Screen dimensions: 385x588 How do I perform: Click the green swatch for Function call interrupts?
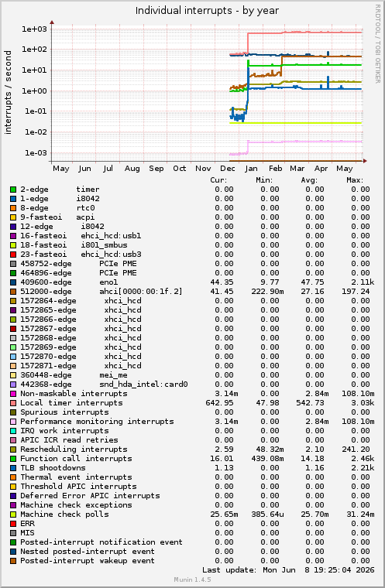click(13, 459)
